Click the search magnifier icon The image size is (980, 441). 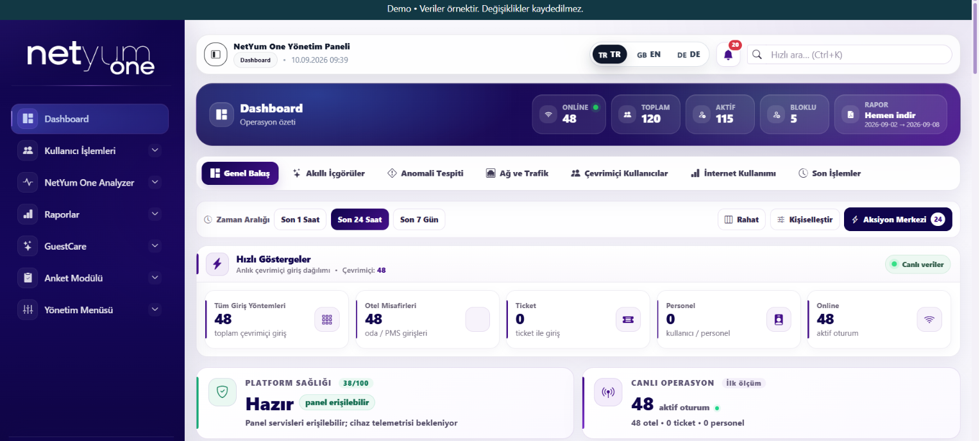[x=757, y=55]
